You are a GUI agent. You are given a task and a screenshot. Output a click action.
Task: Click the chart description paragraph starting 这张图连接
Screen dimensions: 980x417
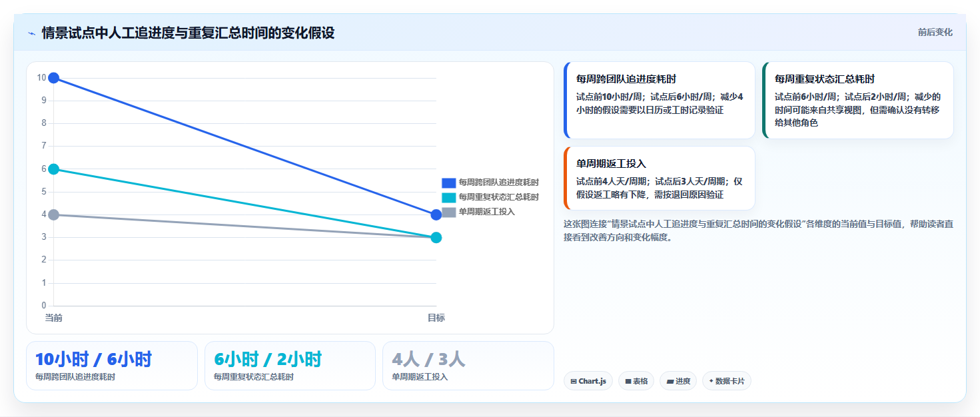point(758,230)
